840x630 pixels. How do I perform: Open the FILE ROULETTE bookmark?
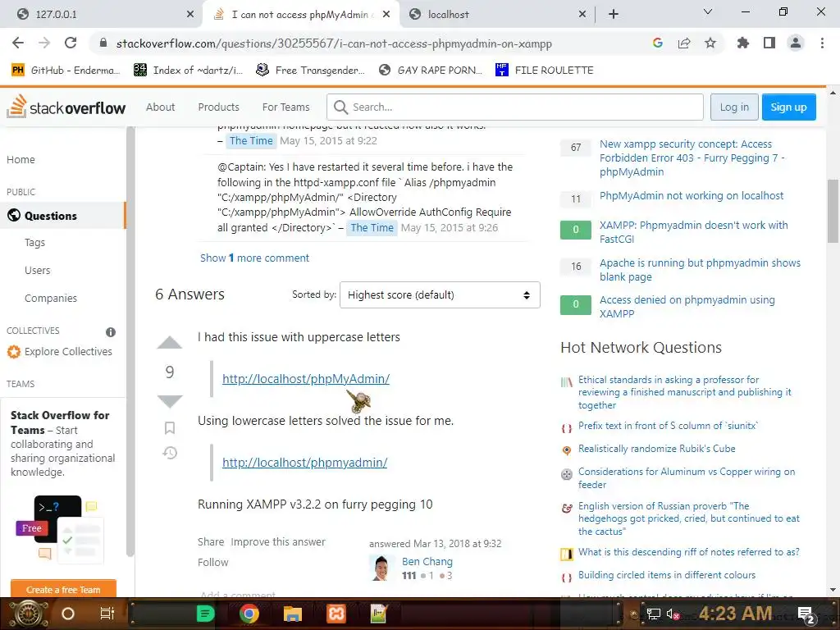[545, 71]
